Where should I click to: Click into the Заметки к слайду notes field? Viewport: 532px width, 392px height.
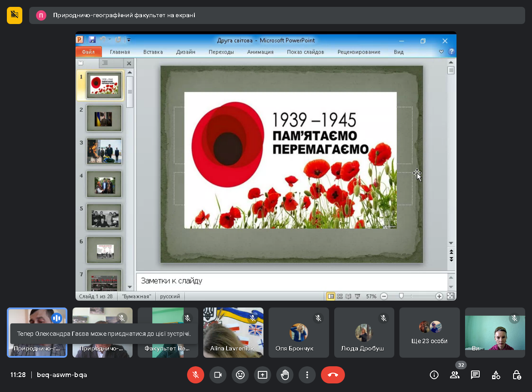coord(292,281)
